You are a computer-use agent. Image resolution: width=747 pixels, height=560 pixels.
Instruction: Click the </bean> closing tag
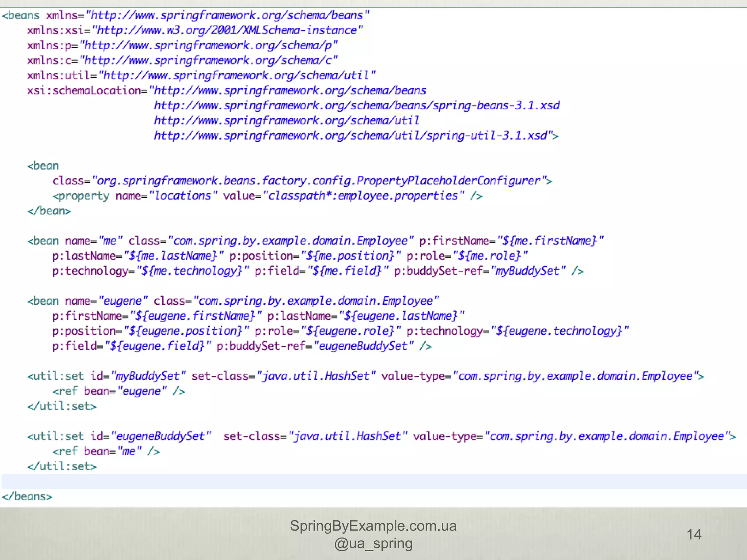(49, 211)
